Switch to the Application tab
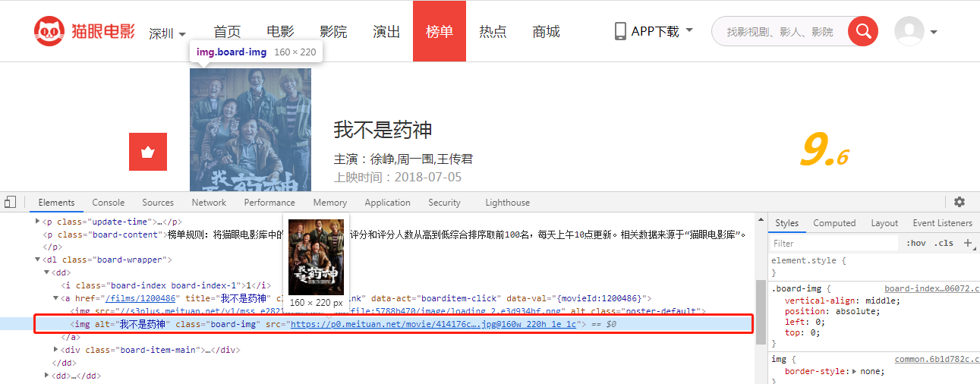The width and height of the screenshot is (980, 384). [x=387, y=203]
